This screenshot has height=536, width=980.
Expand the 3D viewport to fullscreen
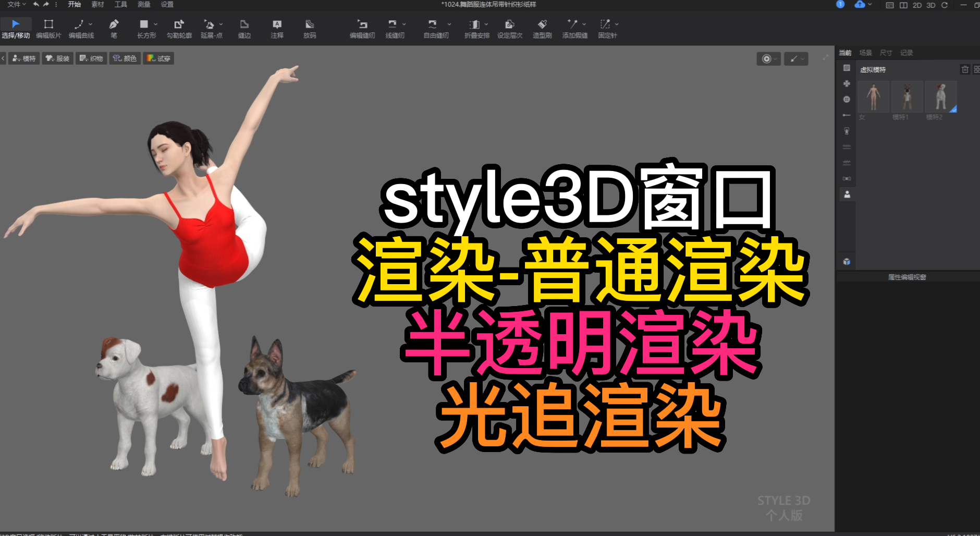[825, 57]
